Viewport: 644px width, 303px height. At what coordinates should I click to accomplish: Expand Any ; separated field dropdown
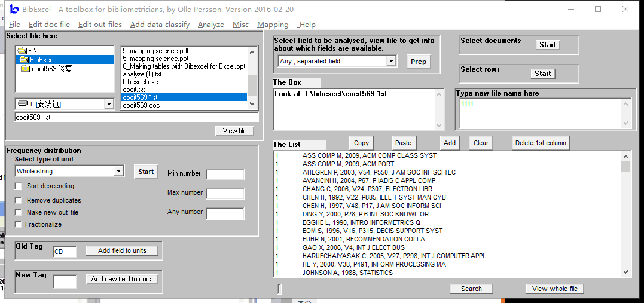[x=392, y=61]
